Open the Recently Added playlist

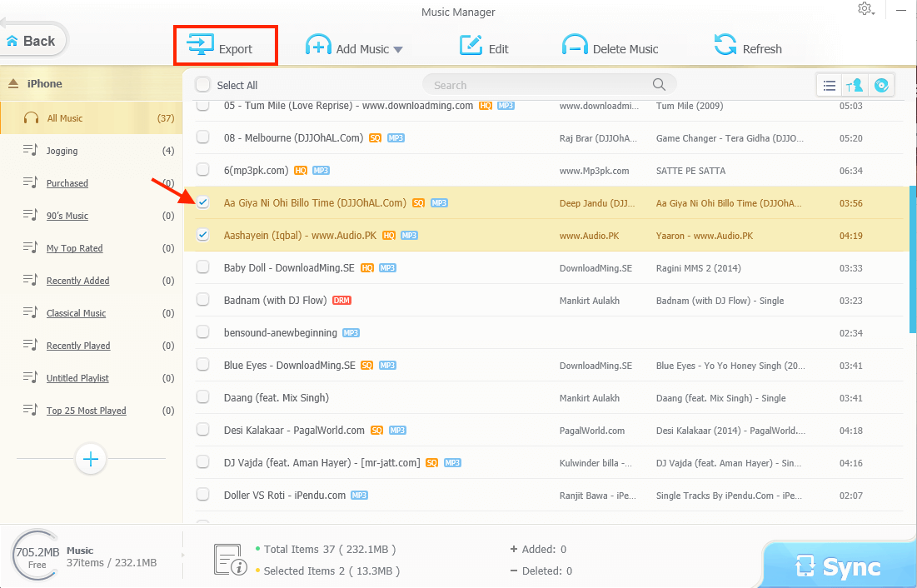[x=77, y=281]
